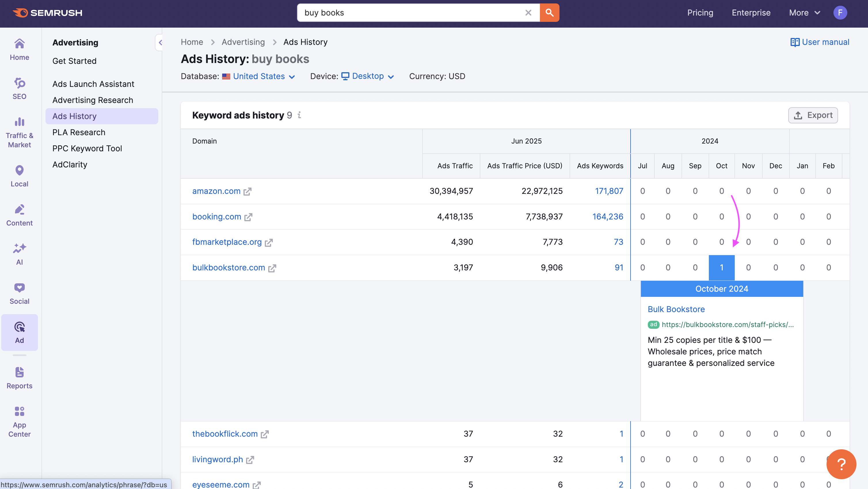
Task: Select PLA Research menu item
Action: pos(79,132)
